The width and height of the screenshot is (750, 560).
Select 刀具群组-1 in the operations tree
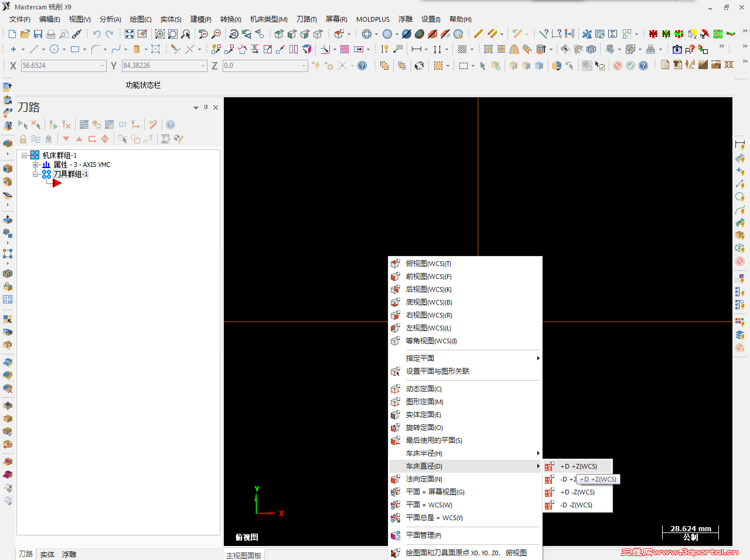pyautogui.click(x=71, y=174)
